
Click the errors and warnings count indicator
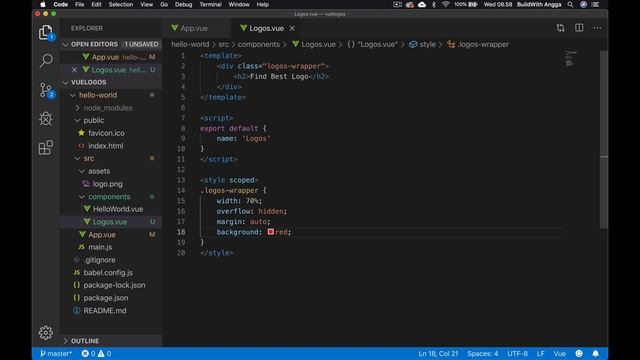(x=96, y=353)
